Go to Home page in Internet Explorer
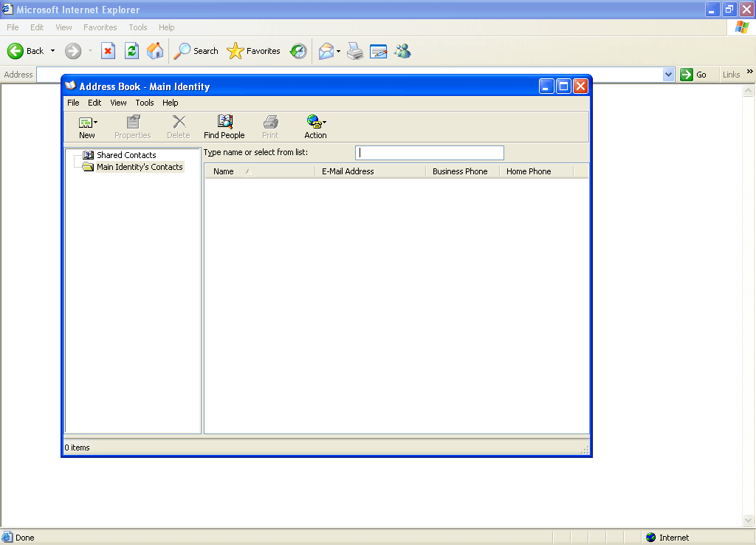This screenshot has width=756, height=545. pyautogui.click(x=155, y=51)
